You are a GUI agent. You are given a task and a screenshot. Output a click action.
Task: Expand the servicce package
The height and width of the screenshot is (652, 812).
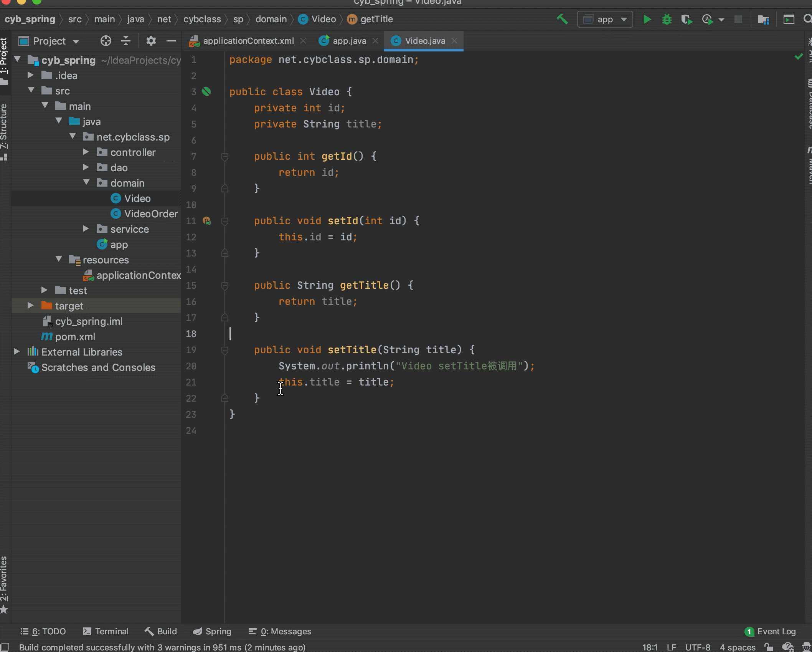coord(86,229)
